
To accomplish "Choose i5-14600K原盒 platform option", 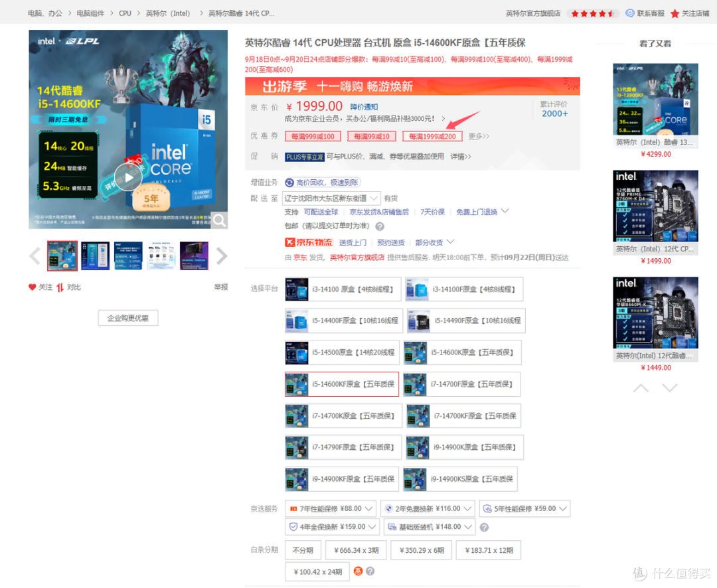I will tap(462, 352).
